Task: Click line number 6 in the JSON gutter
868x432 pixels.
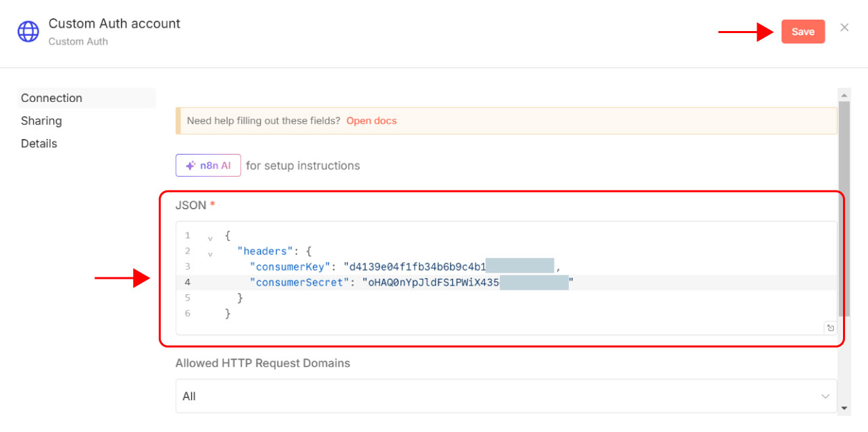Action: coord(187,313)
